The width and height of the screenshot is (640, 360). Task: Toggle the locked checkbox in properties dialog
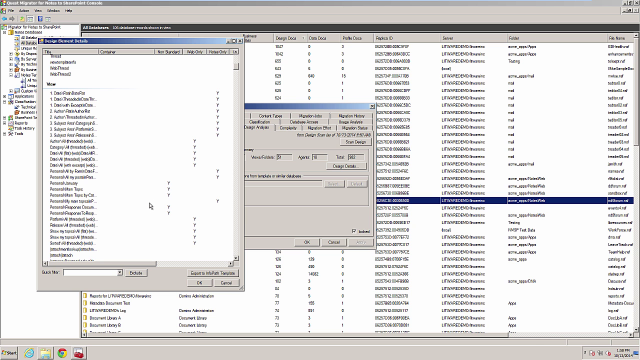[354, 231]
